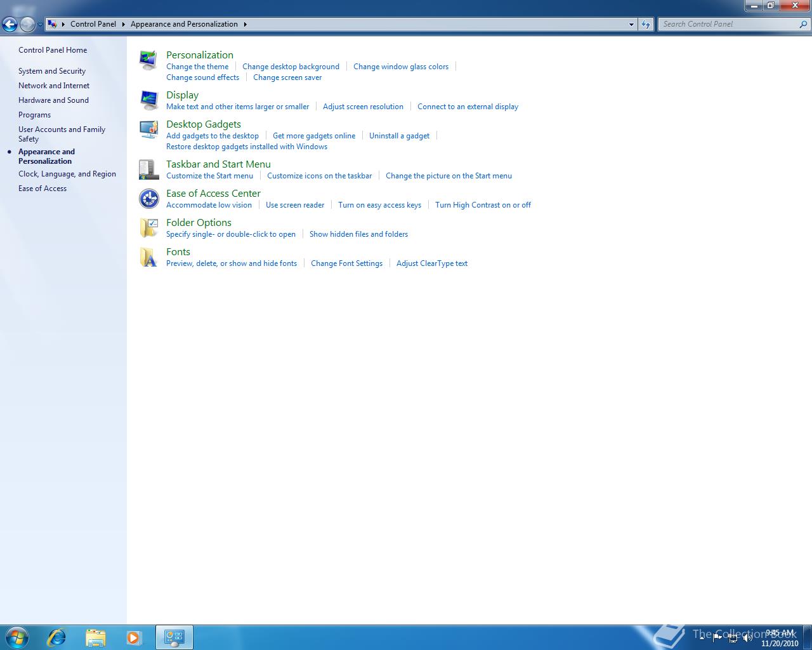Image resolution: width=812 pixels, height=650 pixels.
Task: Open System and Security category
Action: [x=52, y=71]
